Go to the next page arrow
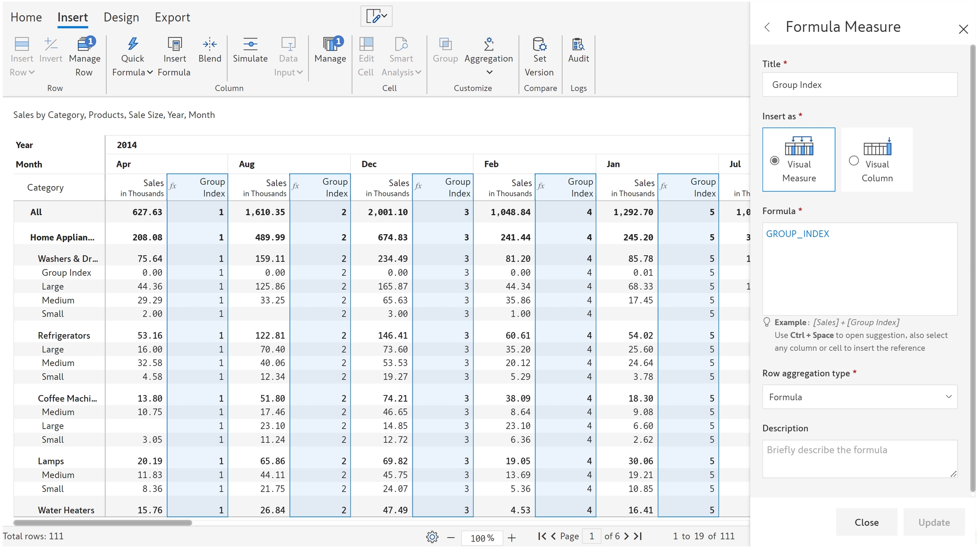Screen dimensions: 980x550 click(x=627, y=536)
